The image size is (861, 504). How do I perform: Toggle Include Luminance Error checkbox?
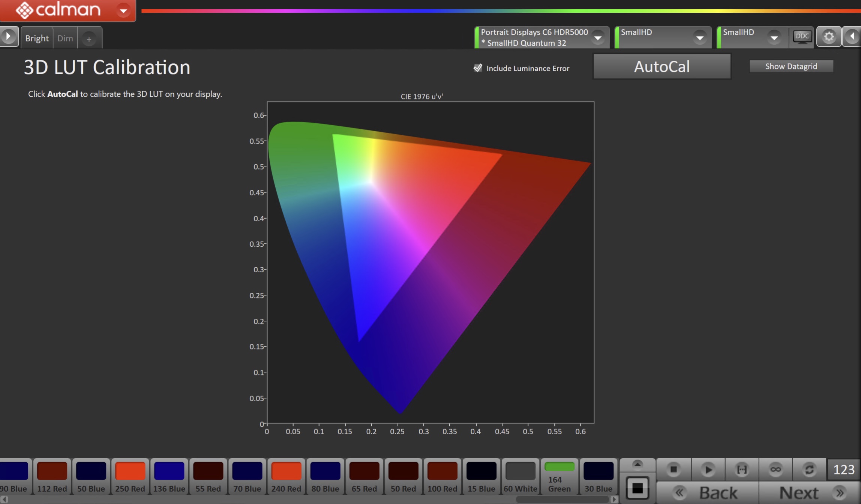(x=478, y=68)
